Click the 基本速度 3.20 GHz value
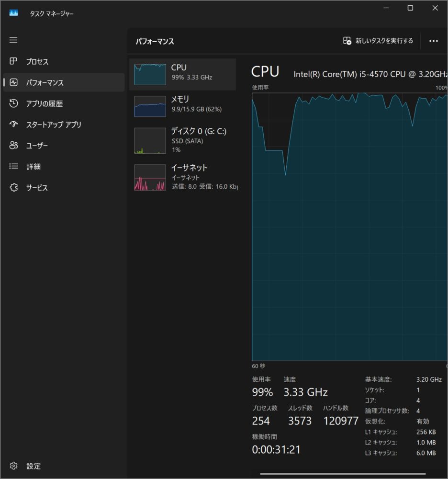Screen dimensions: 448x479 429,379
